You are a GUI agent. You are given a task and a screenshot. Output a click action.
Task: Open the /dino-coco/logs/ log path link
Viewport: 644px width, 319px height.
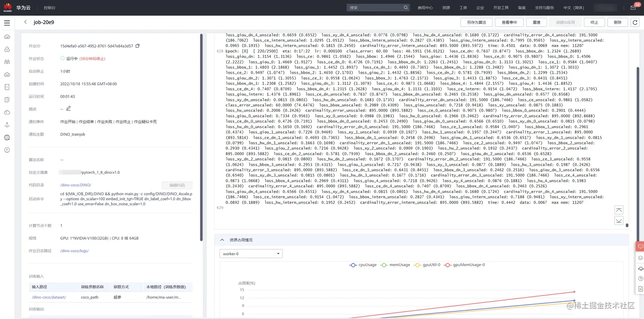pyautogui.click(x=75, y=251)
